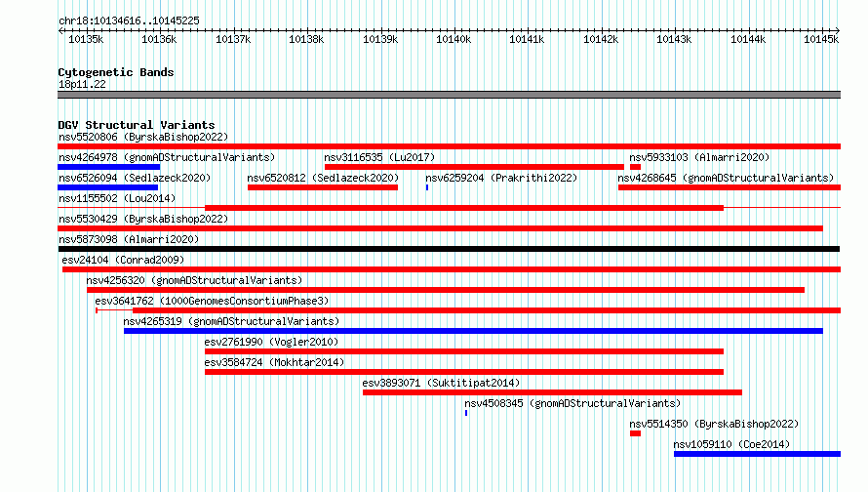Open the nsv1155502 (Lou2014) label
The height and width of the screenshot is (492, 868).
pos(117,198)
